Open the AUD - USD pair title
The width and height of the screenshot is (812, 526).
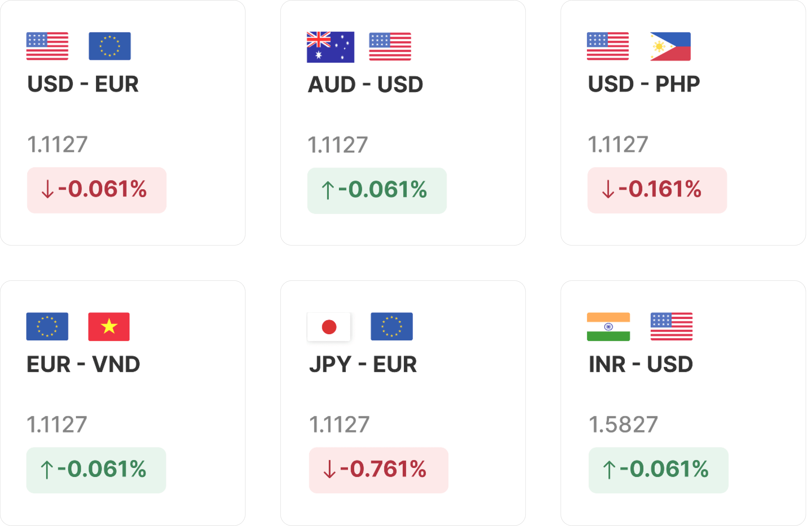(365, 84)
